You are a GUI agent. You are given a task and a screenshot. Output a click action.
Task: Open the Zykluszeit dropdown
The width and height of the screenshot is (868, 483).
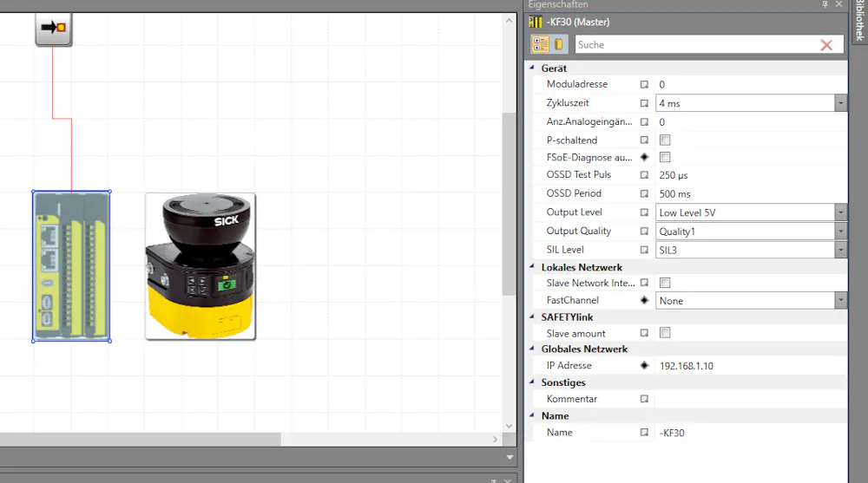point(840,103)
